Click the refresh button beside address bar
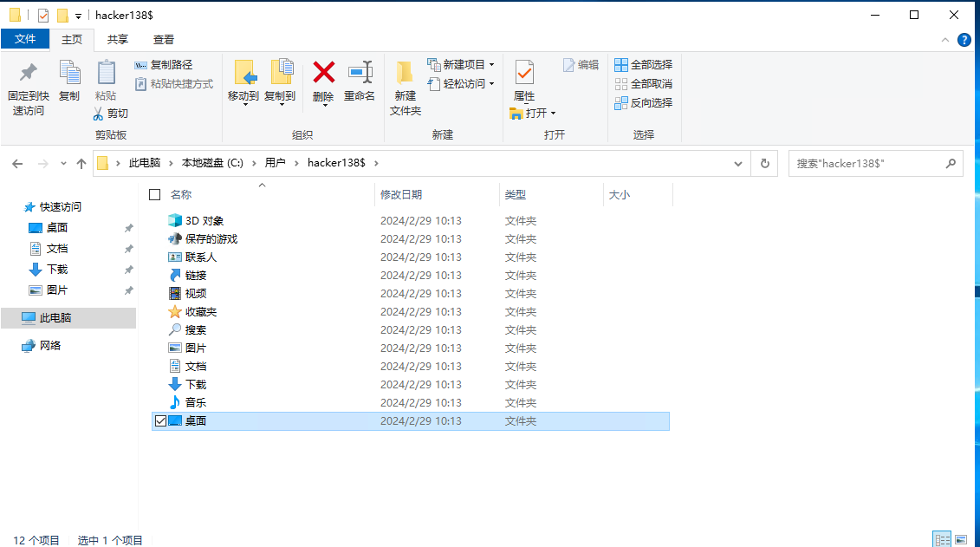Screen dimensions: 980x547 click(x=764, y=163)
